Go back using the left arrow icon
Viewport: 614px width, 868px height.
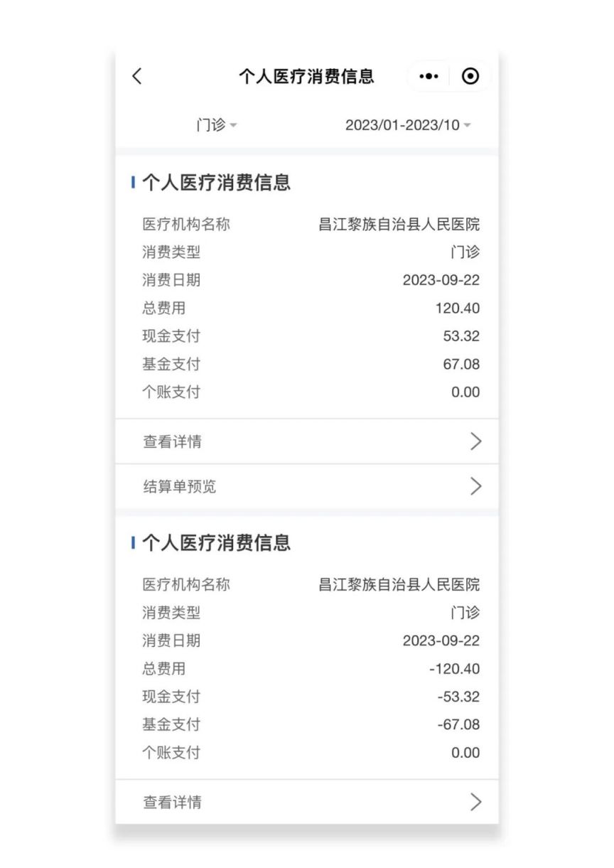[x=137, y=77]
